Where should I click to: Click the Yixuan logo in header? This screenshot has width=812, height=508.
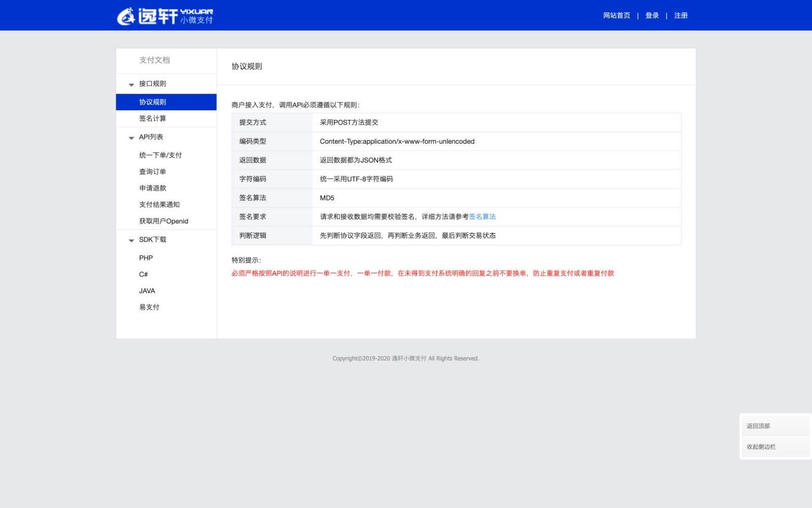pos(165,16)
